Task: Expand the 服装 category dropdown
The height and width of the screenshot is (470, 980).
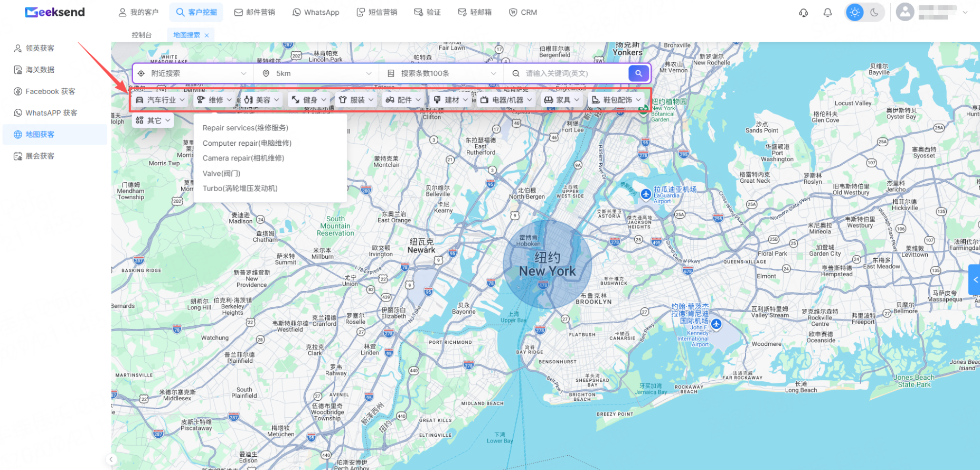Action: point(356,100)
